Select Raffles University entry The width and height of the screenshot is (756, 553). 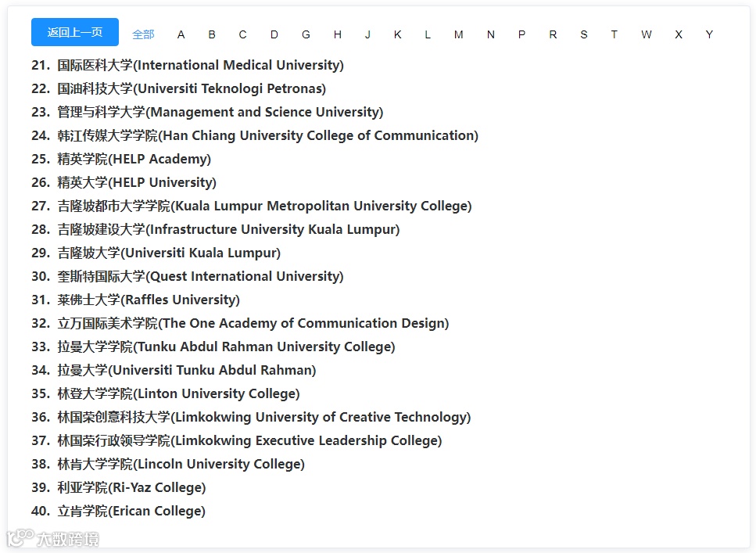tap(135, 300)
